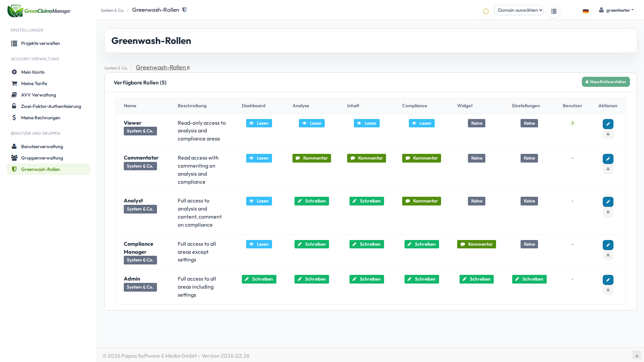Click the lock icon in the Commentator row
Screen dimensions: 644x362
click(608, 169)
